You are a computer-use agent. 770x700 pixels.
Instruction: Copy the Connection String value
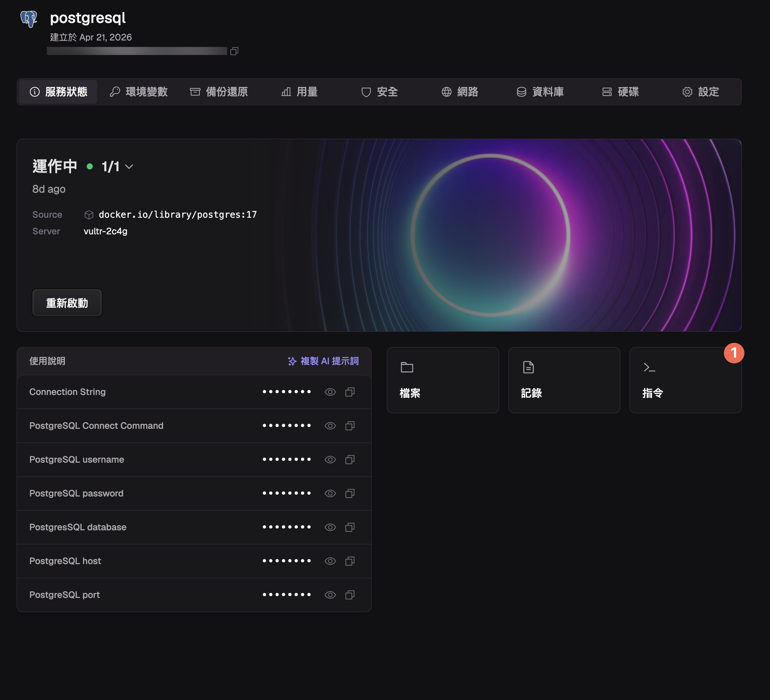pos(350,392)
